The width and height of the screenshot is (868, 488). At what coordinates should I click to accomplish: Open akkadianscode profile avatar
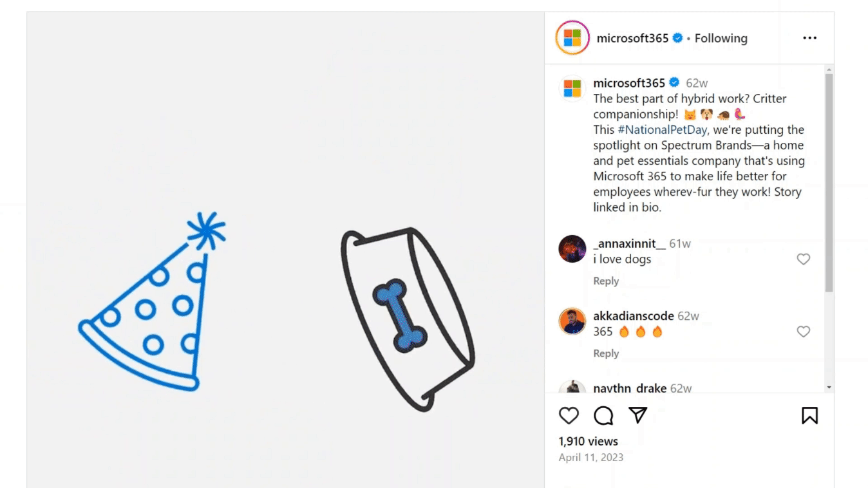point(572,321)
